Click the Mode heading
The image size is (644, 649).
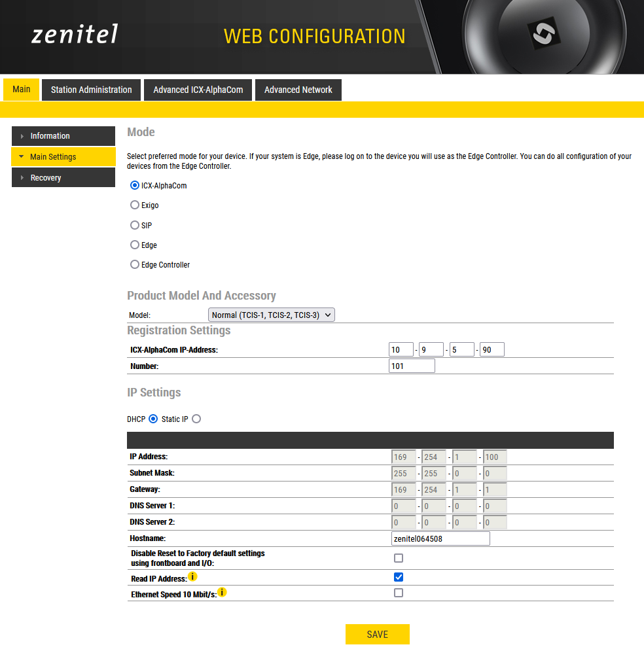click(141, 132)
